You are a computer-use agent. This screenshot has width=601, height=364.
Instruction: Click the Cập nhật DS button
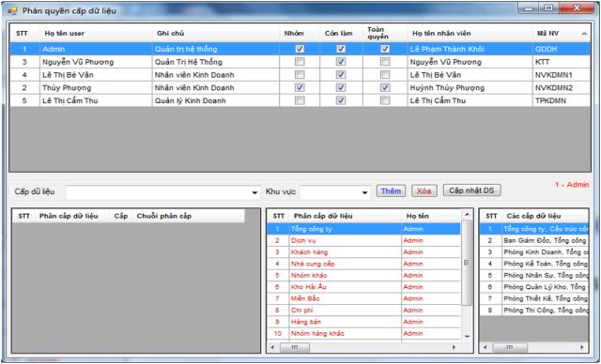[471, 190]
